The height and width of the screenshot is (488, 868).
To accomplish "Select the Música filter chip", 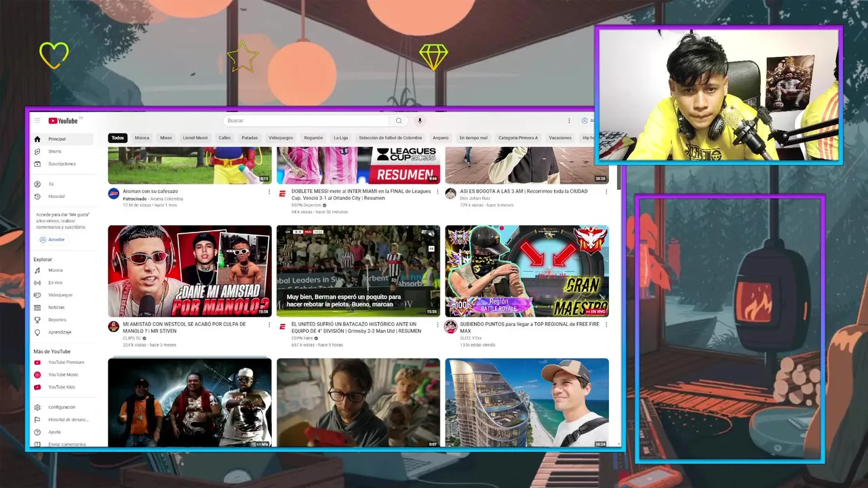I will point(142,138).
